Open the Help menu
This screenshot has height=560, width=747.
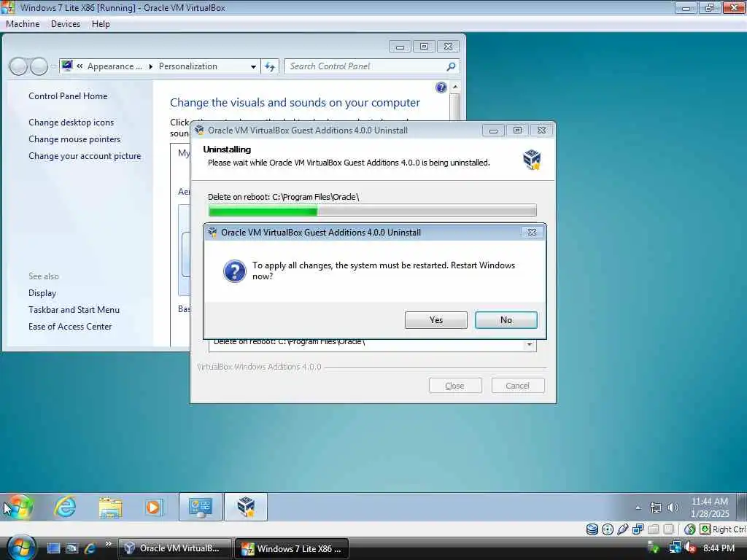coord(101,24)
